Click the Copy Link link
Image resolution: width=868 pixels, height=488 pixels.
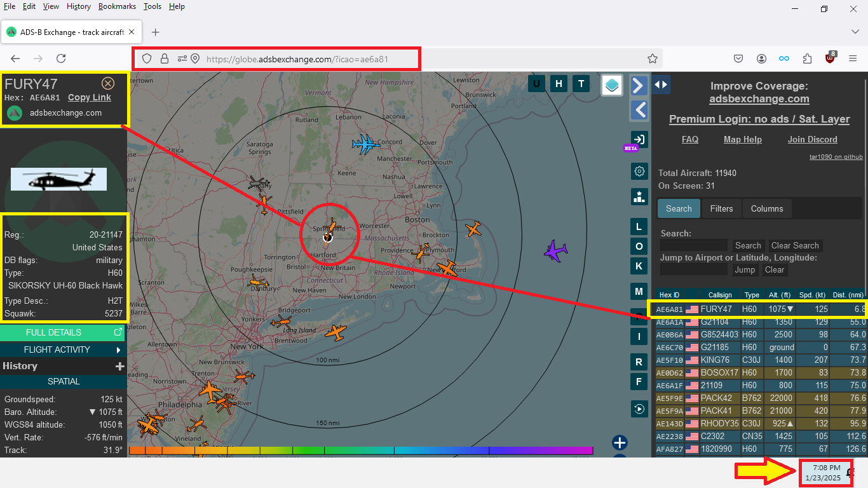(x=90, y=97)
